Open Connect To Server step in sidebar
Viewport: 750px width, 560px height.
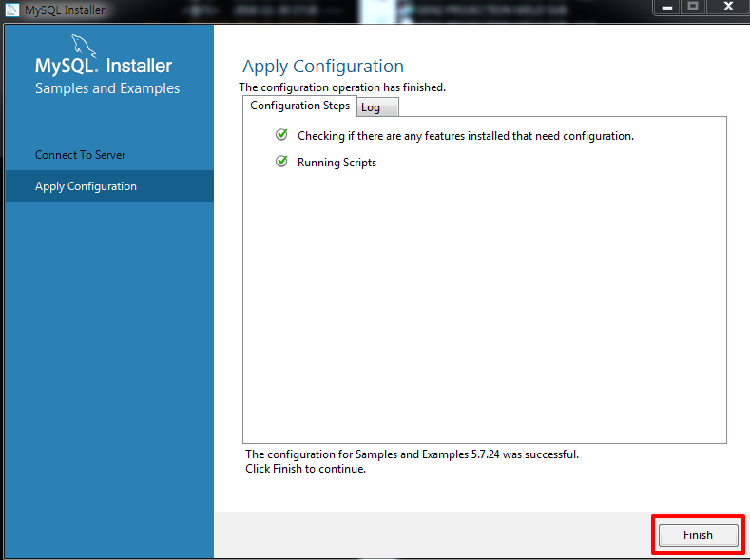click(81, 155)
